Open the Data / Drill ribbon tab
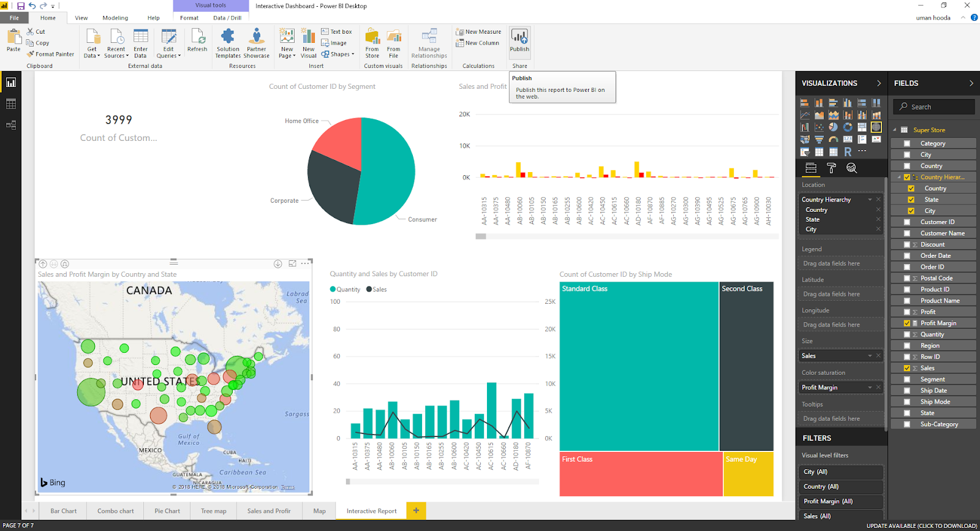Viewport: 980px width, 531px height. (227, 18)
